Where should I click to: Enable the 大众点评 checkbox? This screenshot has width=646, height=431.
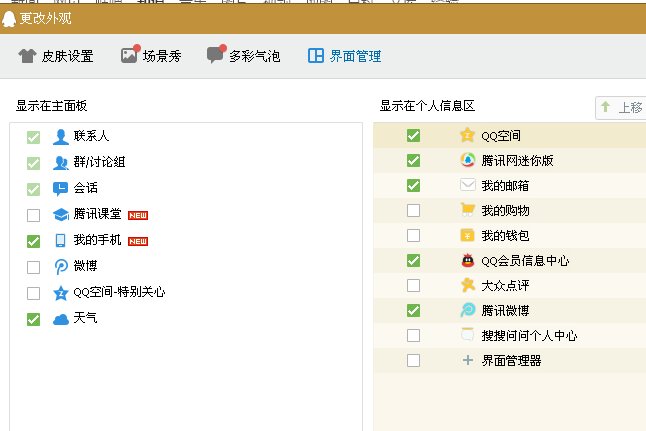coord(413,285)
